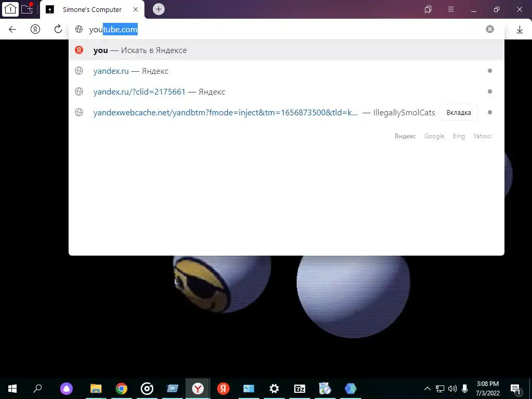Remove yandex.ru/?clid suggestion via its dot
This screenshot has height=399, width=532.
[489, 91]
